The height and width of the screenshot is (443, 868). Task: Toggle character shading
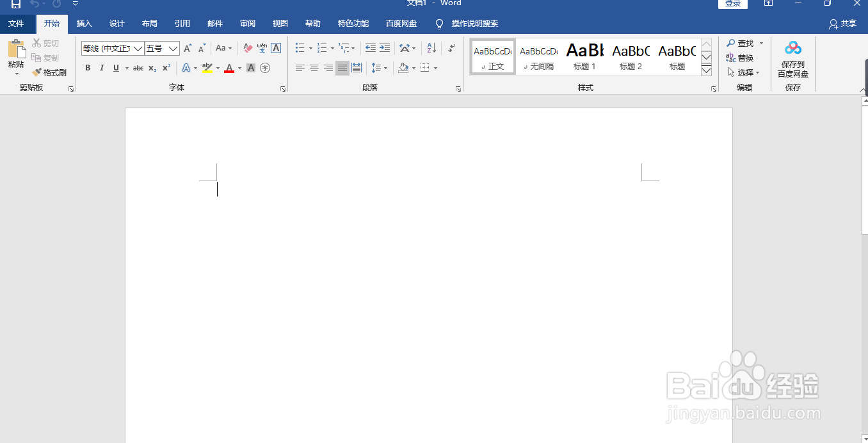[251, 68]
